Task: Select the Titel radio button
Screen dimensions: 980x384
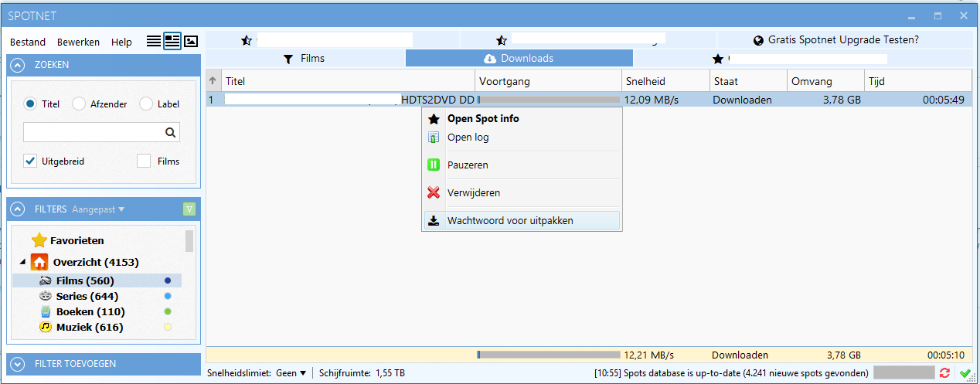Action: pyautogui.click(x=30, y=104)
